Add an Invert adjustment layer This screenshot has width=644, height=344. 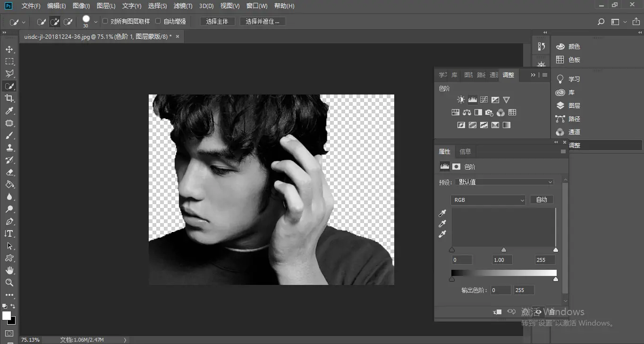tap(461, 125)
